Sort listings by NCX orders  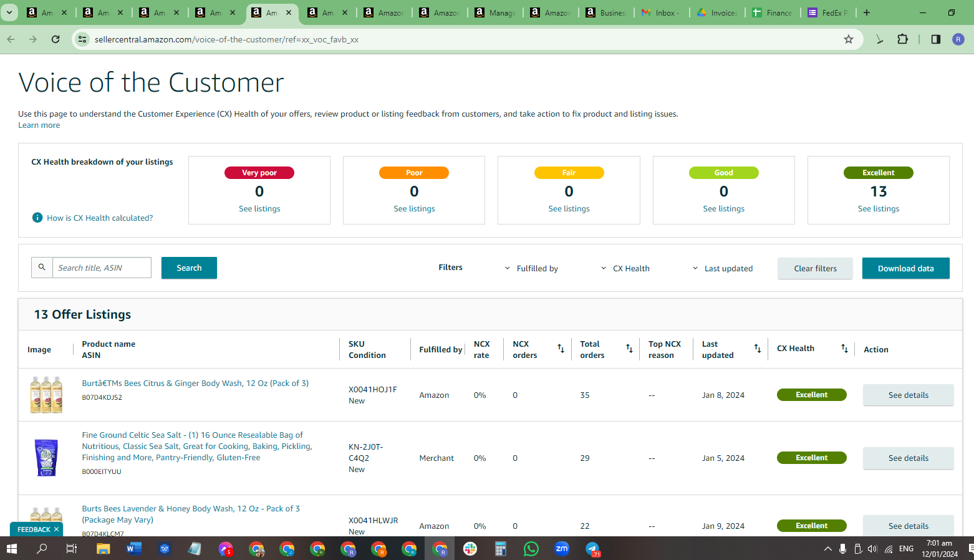[x=561, y=349]
